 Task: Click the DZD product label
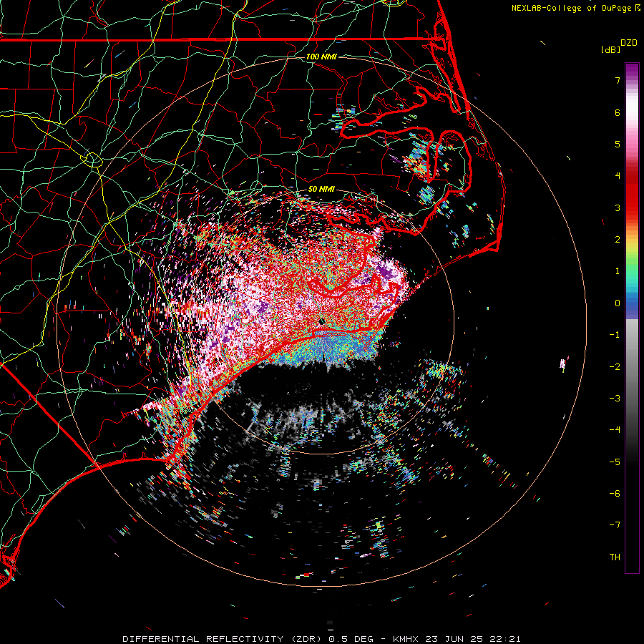click(x=629, y=43)
